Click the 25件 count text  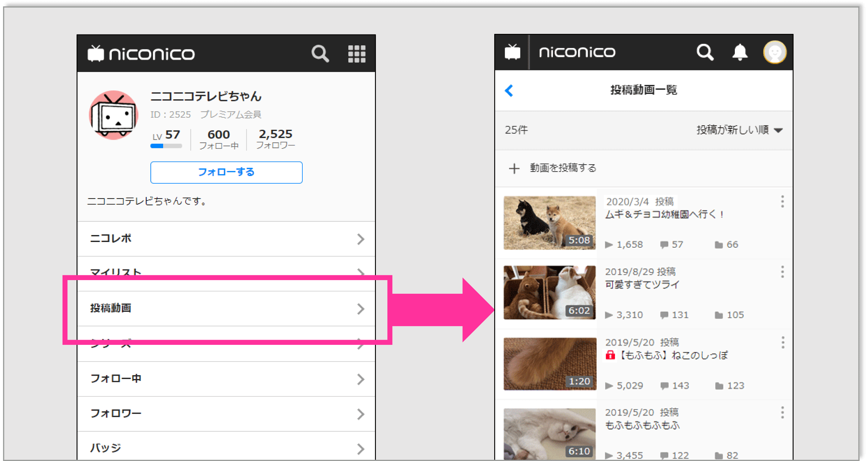516,130
